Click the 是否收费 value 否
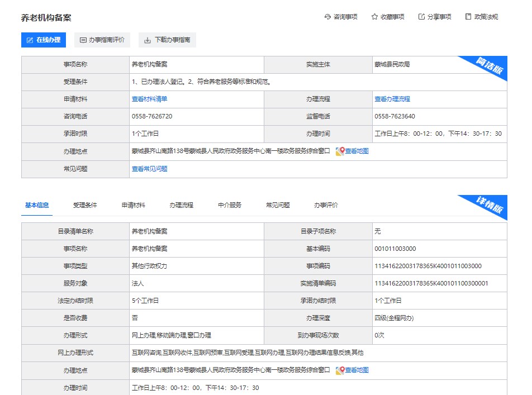532x395 pixels. coord(135,318)
